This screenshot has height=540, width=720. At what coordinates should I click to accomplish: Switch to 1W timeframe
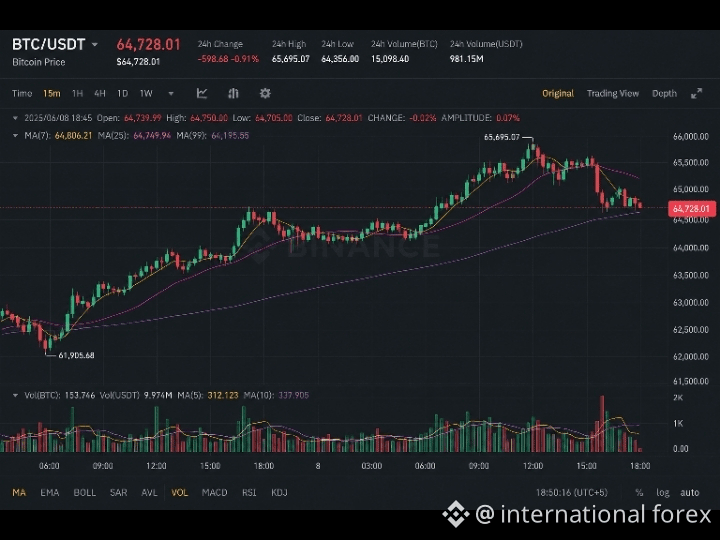click(146, 93)
